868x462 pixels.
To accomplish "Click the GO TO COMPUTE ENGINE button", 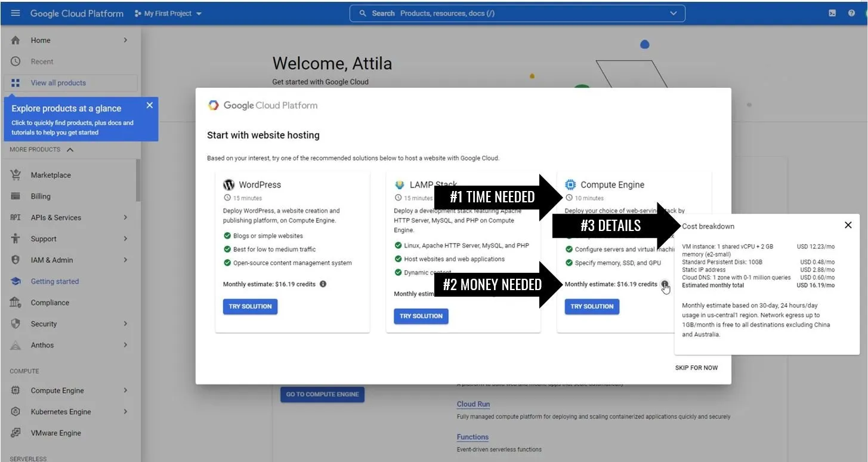I will 322,394.
